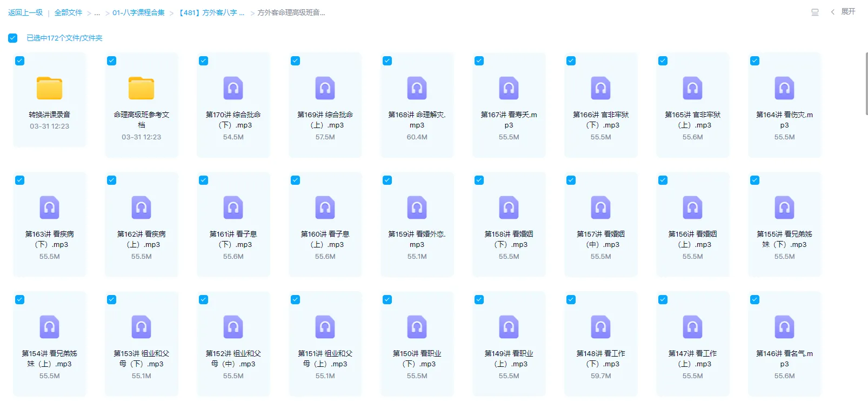Click the audio icon for 第154讲 看兄弟姊妹（上）

click(49, 327)
